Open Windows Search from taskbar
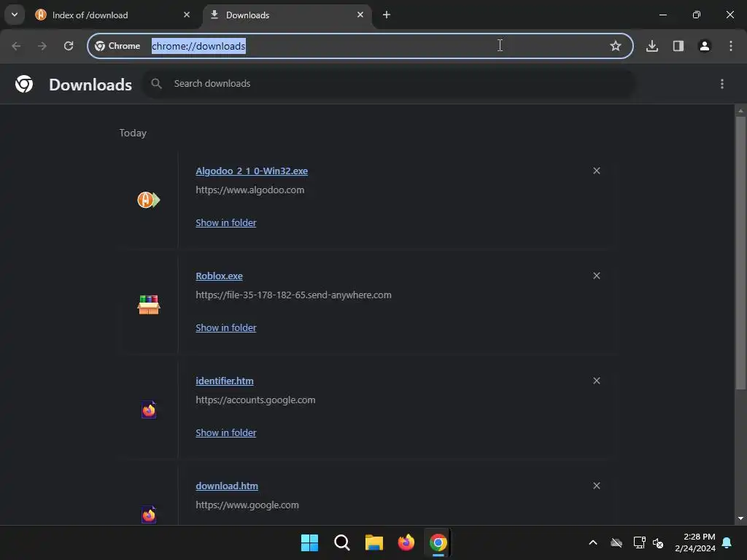 [341, 542]
